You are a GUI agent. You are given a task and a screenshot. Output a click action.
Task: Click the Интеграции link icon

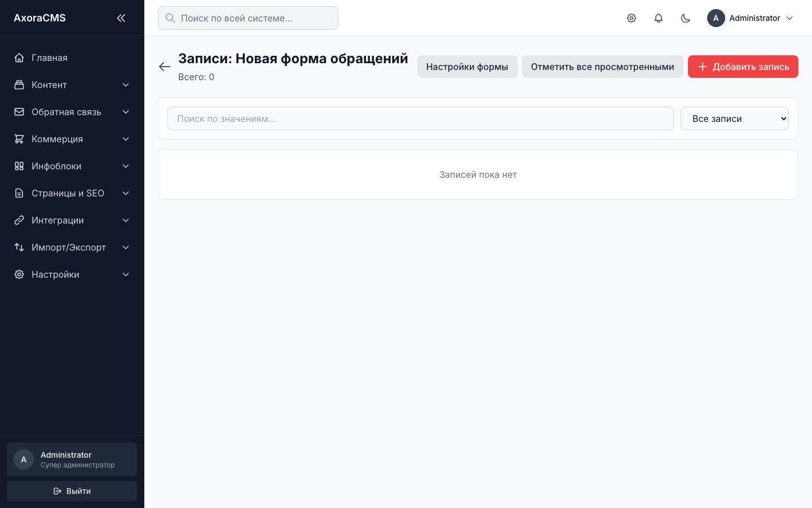coord(19,220)
